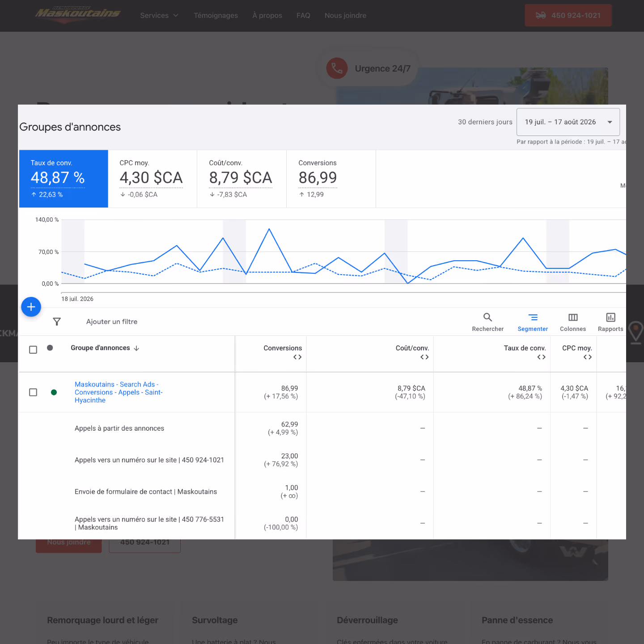Viewport: 644px width, 644px height.
Task: Open the Colonnes column settings
Action: (573, 322)
